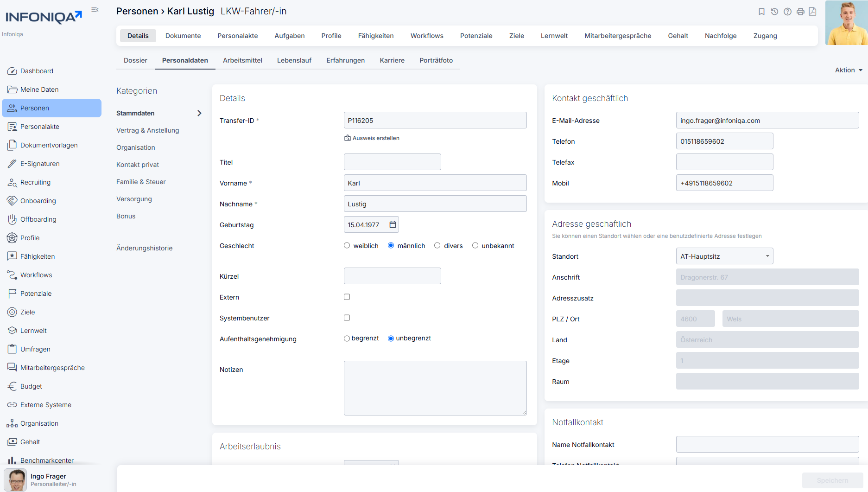Select the männlich gender radio button
Image resolution: width=868 pixels, height=492 pixels.
tap(391, 245)
